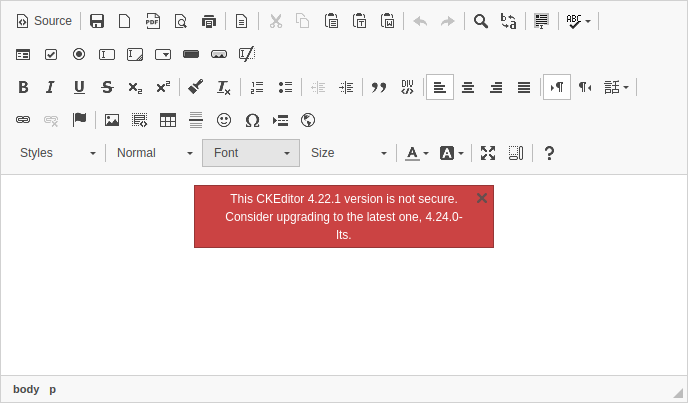Open the Find tool
Image resolution: width=688 pixels, height=403 pixels.
coord(481,21)
